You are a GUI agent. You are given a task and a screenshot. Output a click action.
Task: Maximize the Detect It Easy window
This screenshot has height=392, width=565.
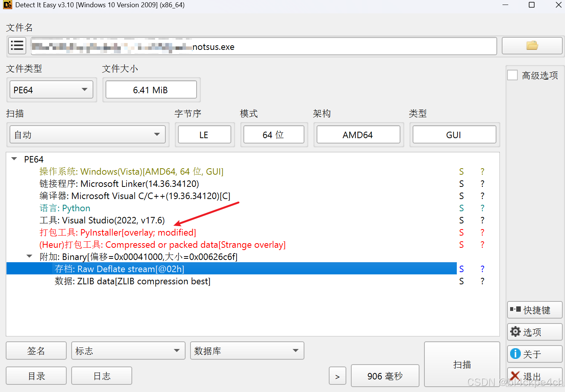[x=532, y=5]
